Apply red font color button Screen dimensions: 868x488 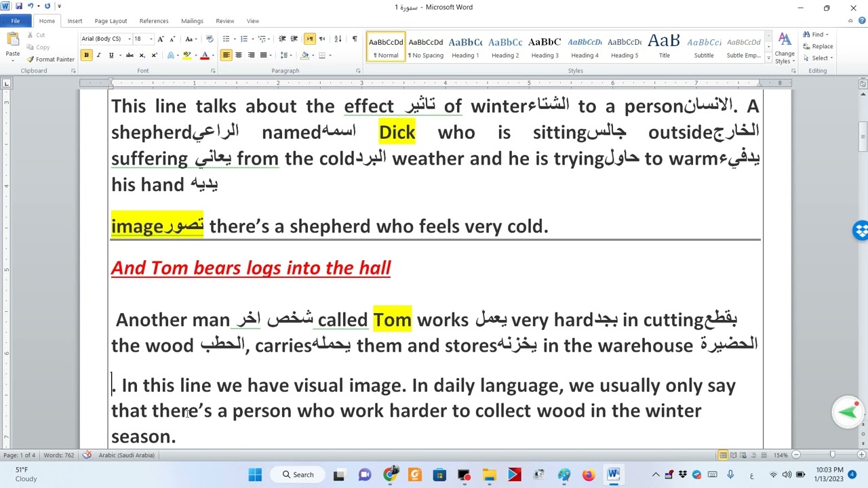pos(204,56)
